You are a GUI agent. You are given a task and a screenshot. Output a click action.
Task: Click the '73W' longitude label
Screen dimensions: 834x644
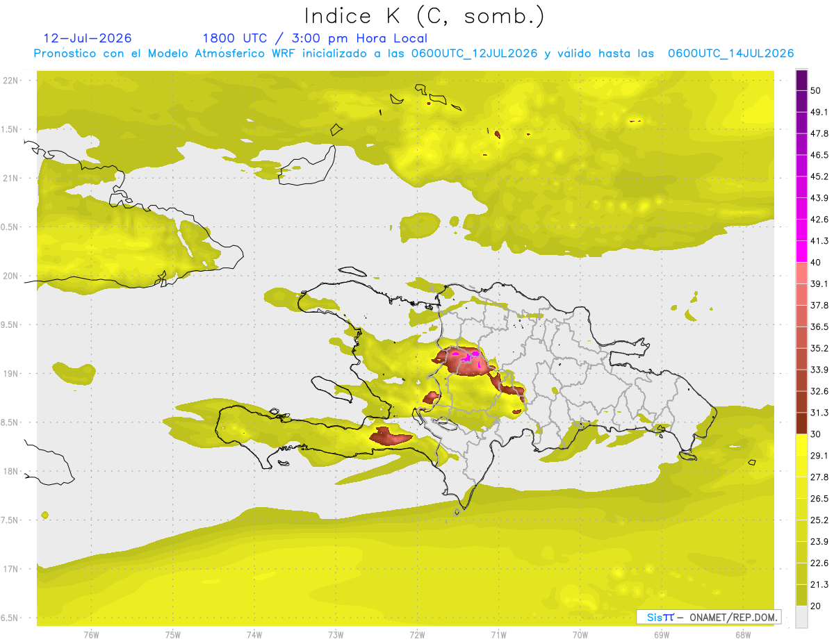click(x=336, y=634)
